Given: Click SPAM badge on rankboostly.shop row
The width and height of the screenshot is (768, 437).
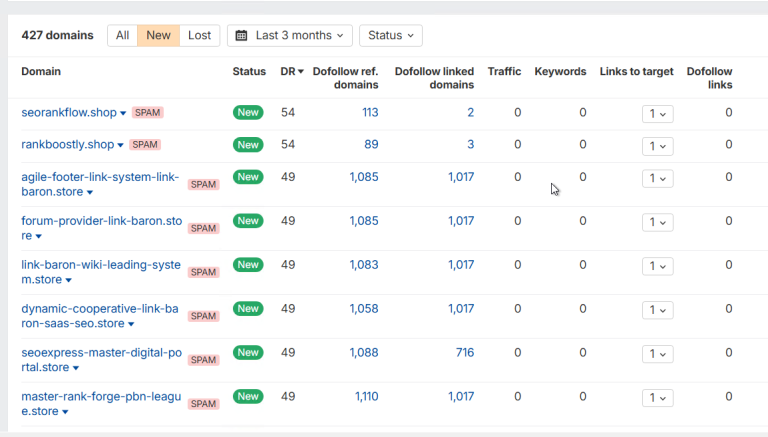Looking at the screenshot, I should pos(144,145).
